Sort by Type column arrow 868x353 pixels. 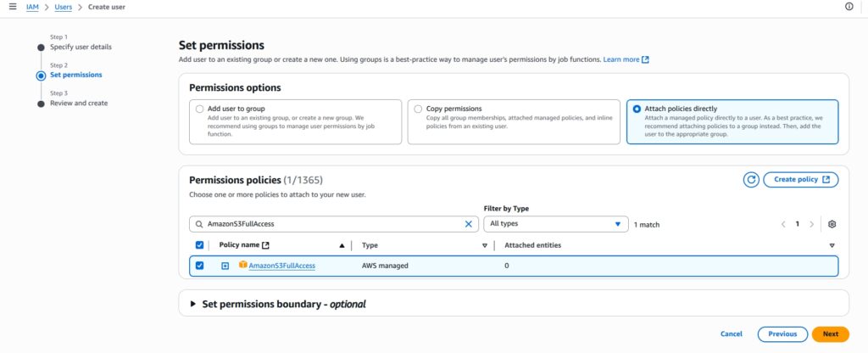click(484, 245)
